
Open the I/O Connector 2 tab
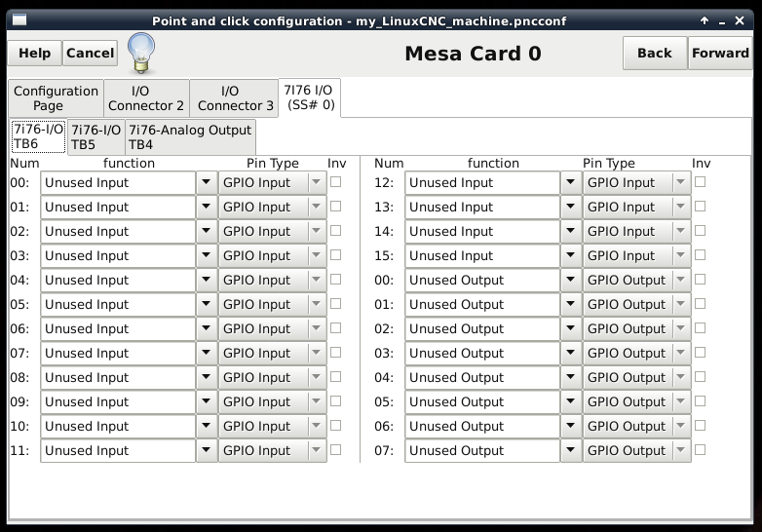coord(146,98)
